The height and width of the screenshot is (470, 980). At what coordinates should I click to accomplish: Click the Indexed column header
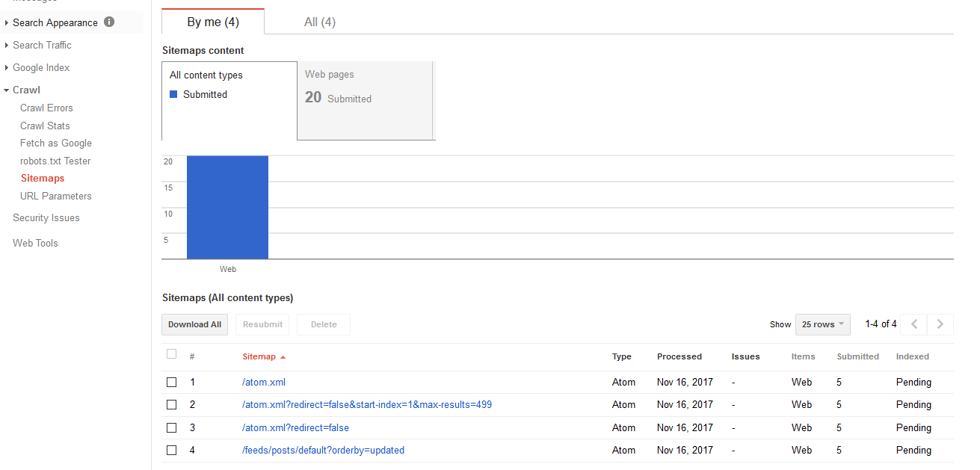[x=913, y=357]
